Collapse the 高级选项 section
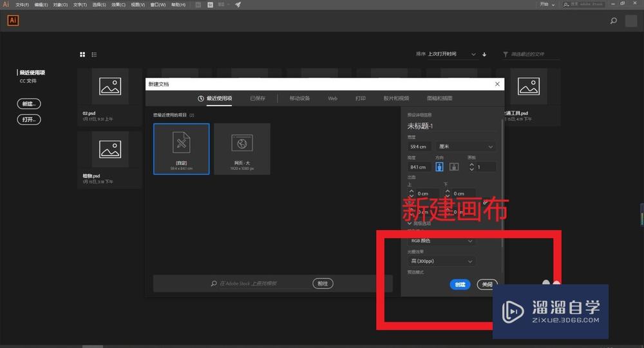 (419, 223)
